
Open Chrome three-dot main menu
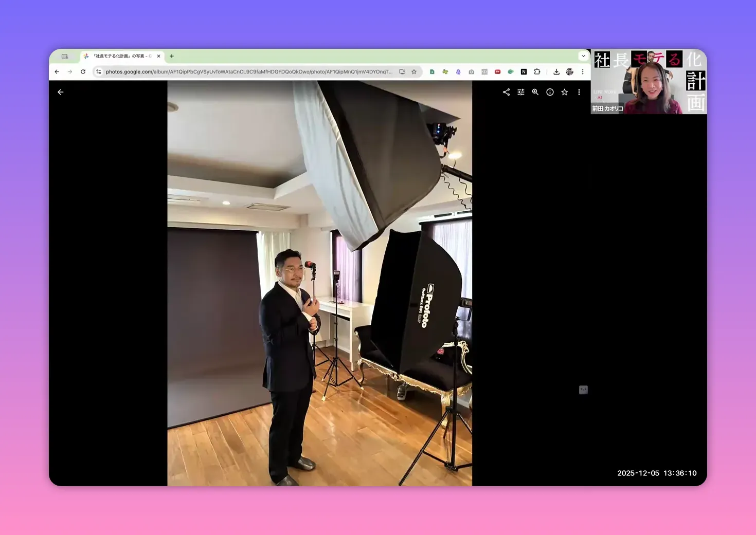583,72
